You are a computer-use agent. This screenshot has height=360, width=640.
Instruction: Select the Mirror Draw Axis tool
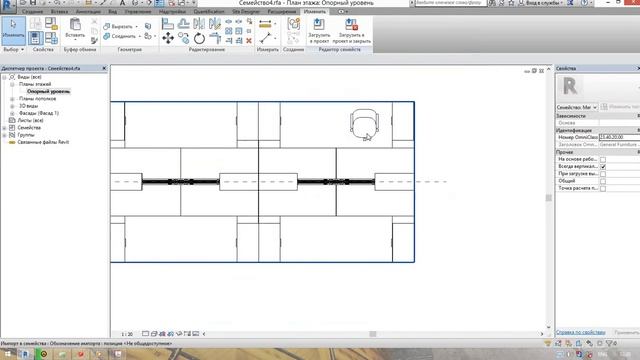215,24
